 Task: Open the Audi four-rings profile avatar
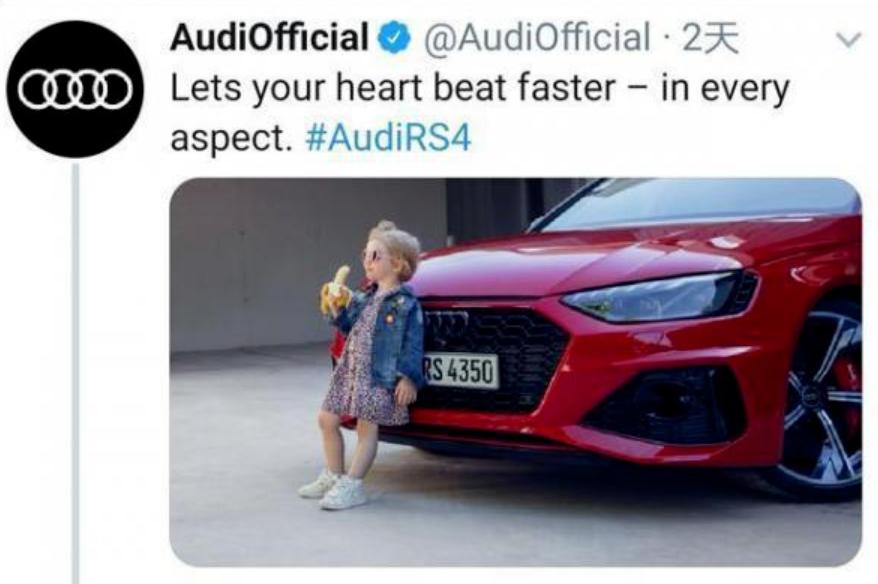click(x=75, y=90)
